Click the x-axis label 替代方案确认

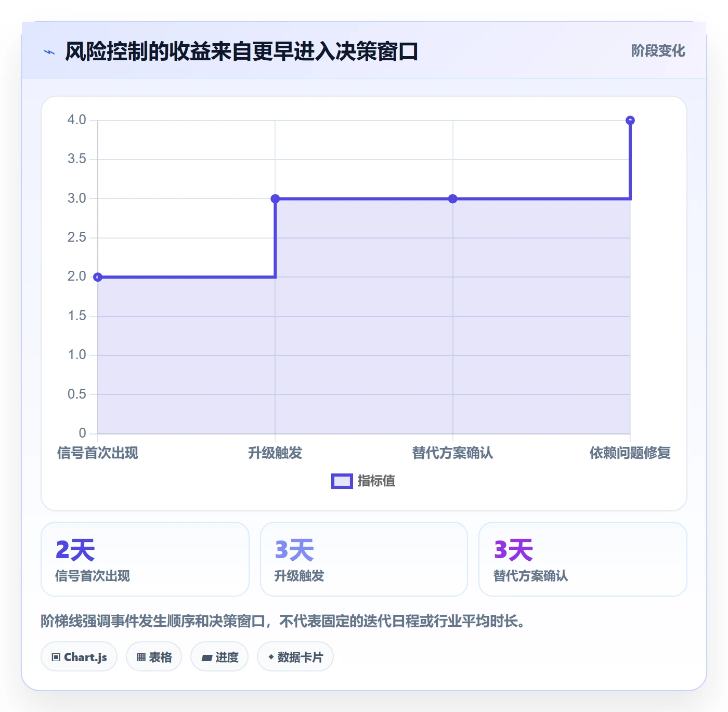tap(453, 453)
